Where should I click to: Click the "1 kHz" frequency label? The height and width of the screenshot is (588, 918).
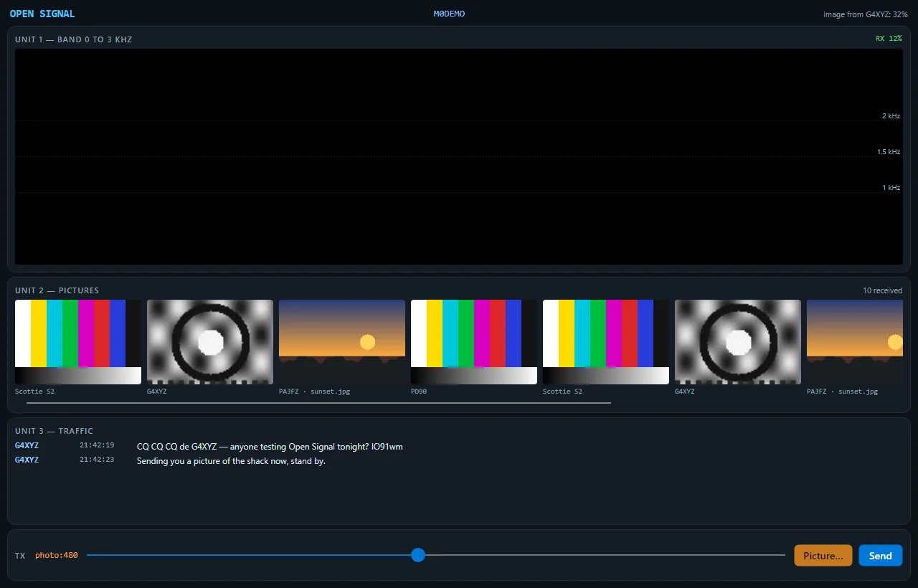tap(891, 187)
